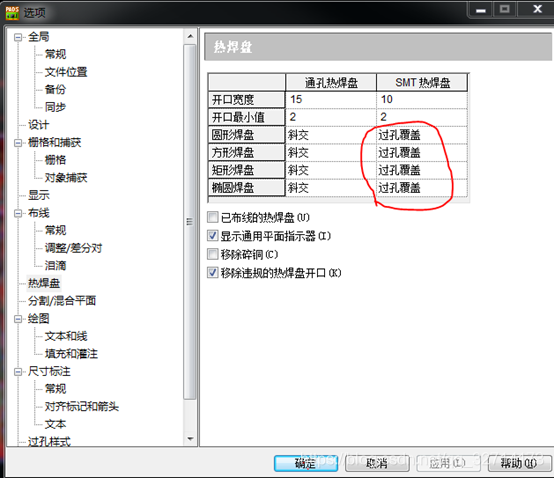Click tree scrollbar down arrow
Image resolution: width=554 pixels, height=478 pixels.
(x=190, y=439)
